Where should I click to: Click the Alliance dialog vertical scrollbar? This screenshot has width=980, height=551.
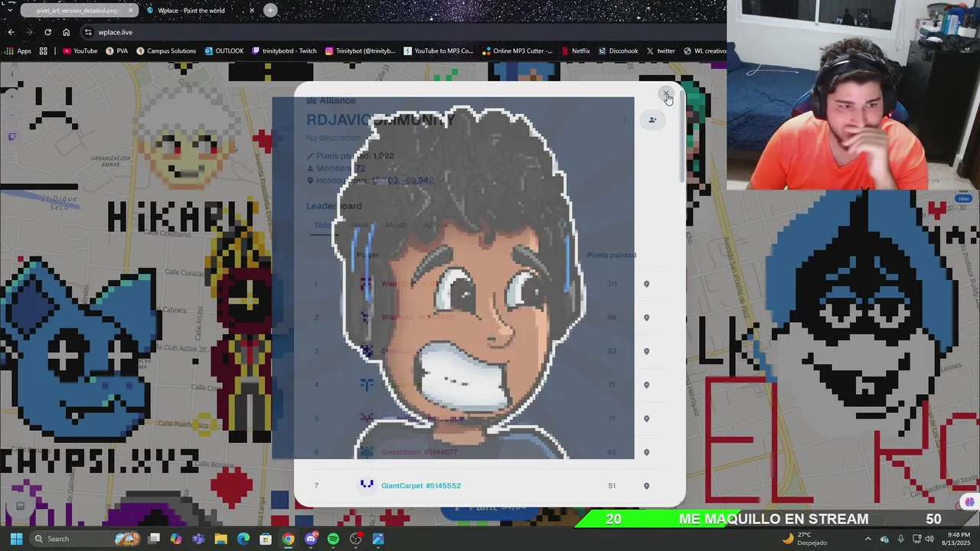[x=682, y=138]
